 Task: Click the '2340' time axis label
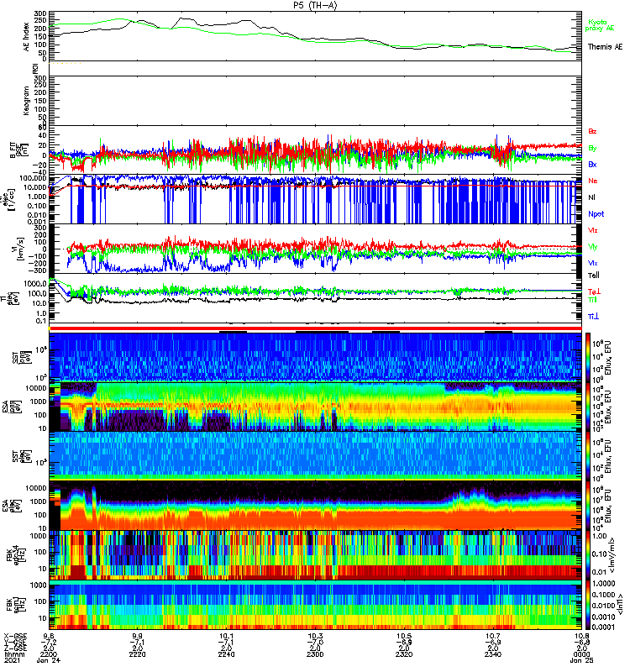[x=492, y=654]
